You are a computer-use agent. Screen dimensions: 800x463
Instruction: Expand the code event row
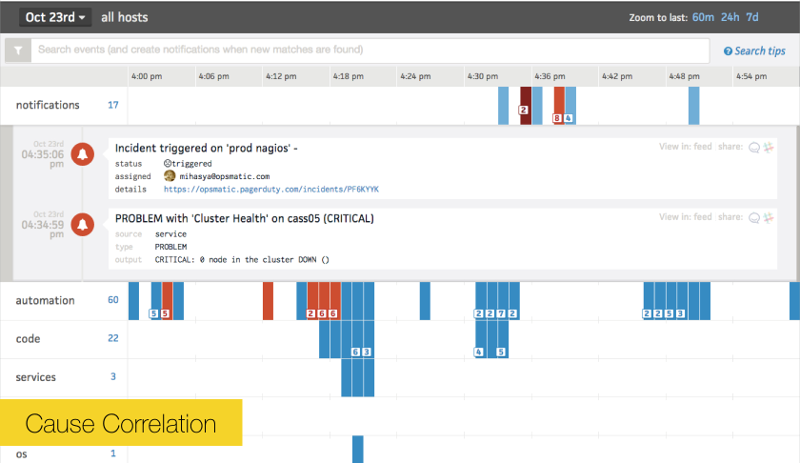pos(28,339)
